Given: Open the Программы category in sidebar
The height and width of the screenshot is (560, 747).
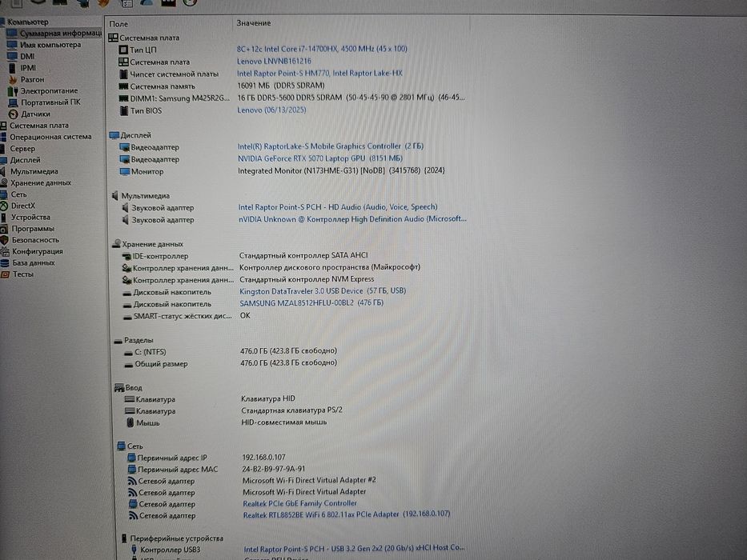Looking at the screenshot, I should (28, 229).
